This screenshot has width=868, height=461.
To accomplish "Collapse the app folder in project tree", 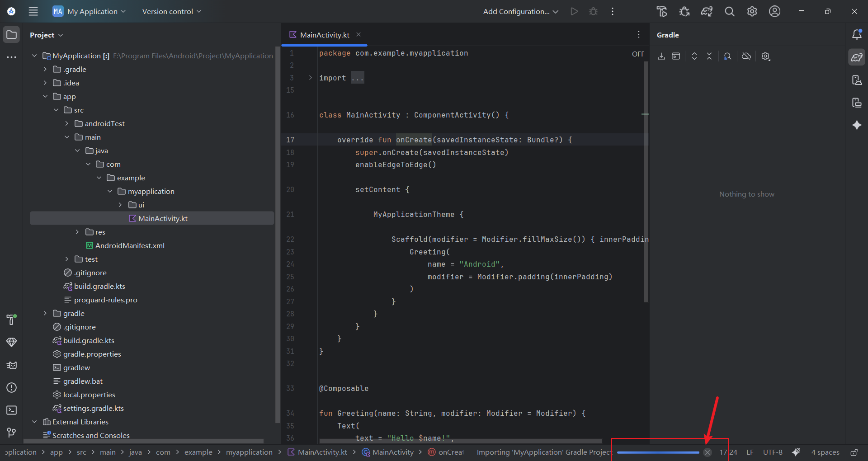I will tap(45, 96).
